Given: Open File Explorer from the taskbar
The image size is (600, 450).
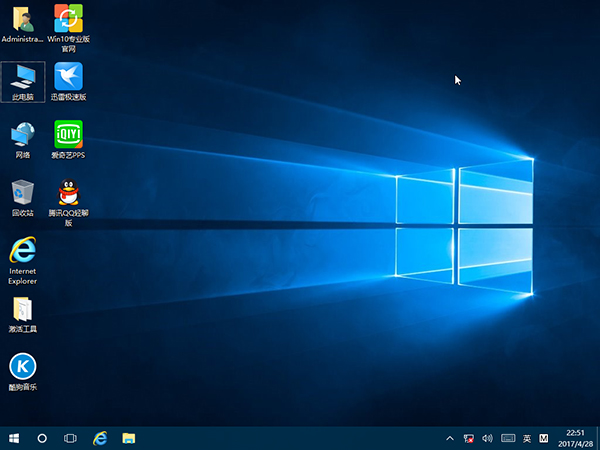Looking at the screenshot, I should (129, 438).
